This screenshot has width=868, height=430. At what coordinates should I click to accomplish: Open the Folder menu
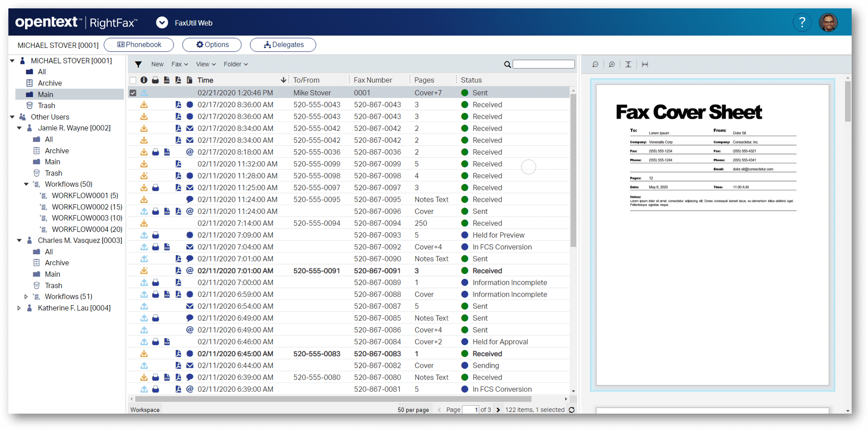coord(235,64)
